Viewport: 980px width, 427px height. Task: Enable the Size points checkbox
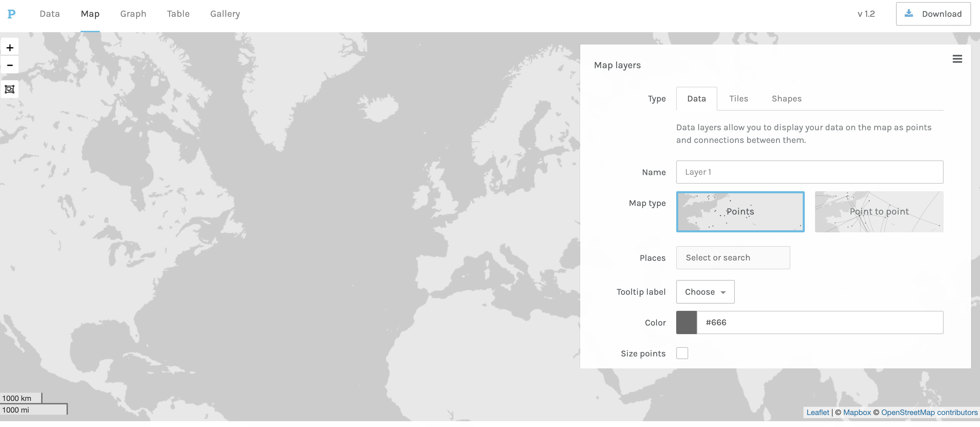coord(682,353)
